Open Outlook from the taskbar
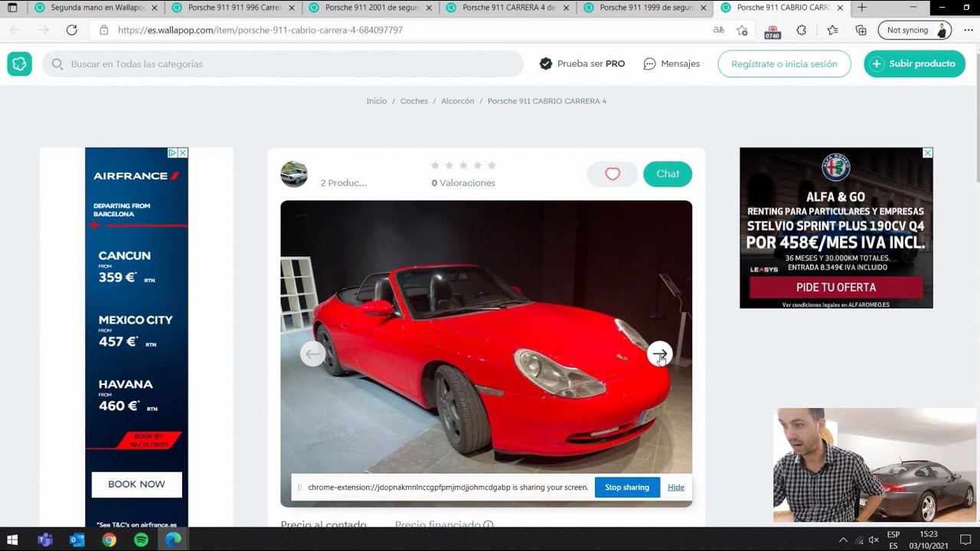Screen dimensions: 980x551 tap(77, 540)
